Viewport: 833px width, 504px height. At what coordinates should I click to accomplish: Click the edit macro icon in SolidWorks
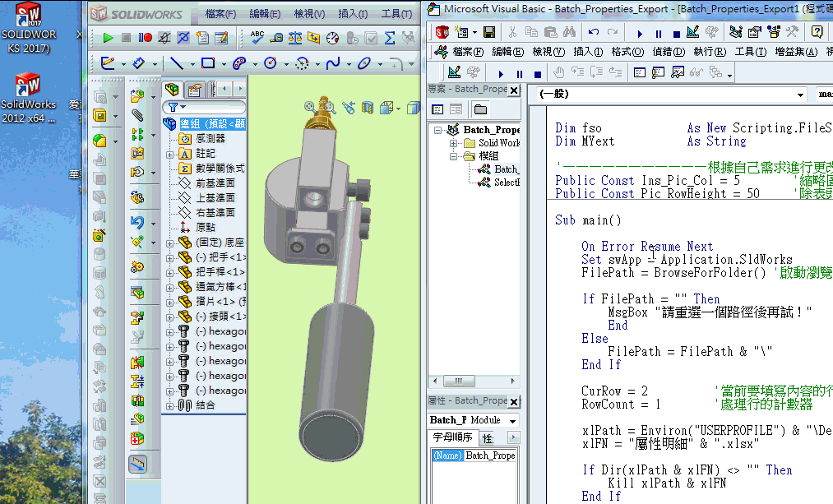221,38
